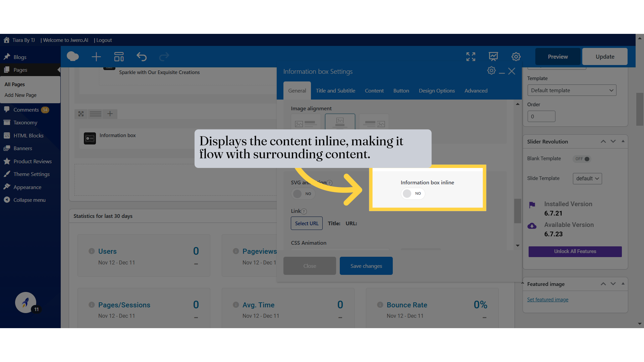Click the settings panel vertical scrollbar
Screen dimensions: 644x362
[517, 211]
